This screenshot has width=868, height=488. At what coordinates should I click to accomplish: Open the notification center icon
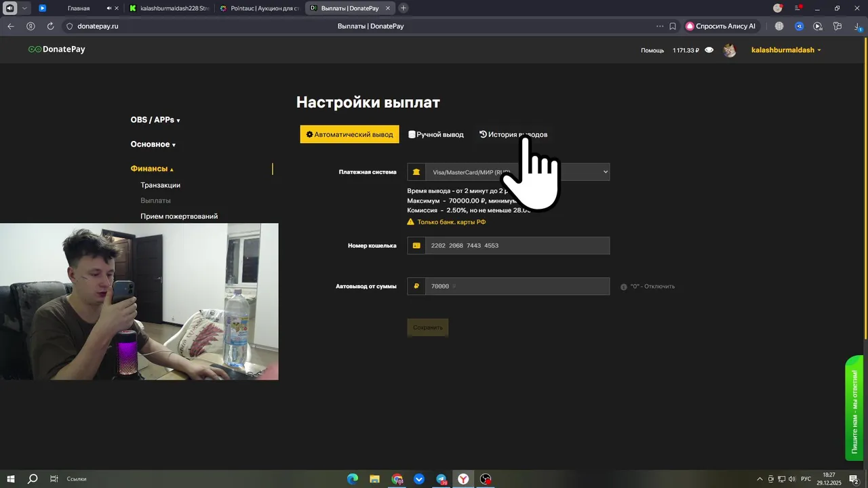click(x=854, y=479)
